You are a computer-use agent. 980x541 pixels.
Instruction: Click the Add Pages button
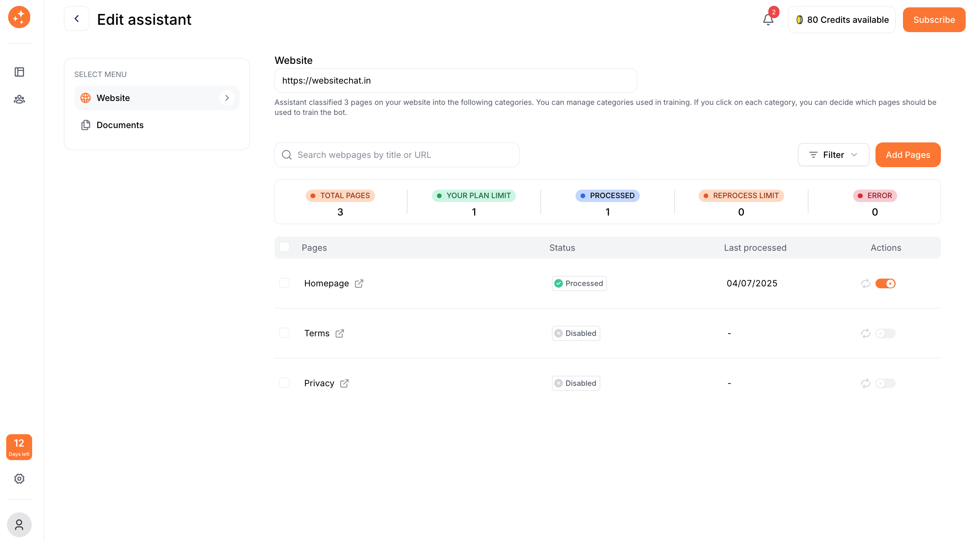[x=908, y=155]
